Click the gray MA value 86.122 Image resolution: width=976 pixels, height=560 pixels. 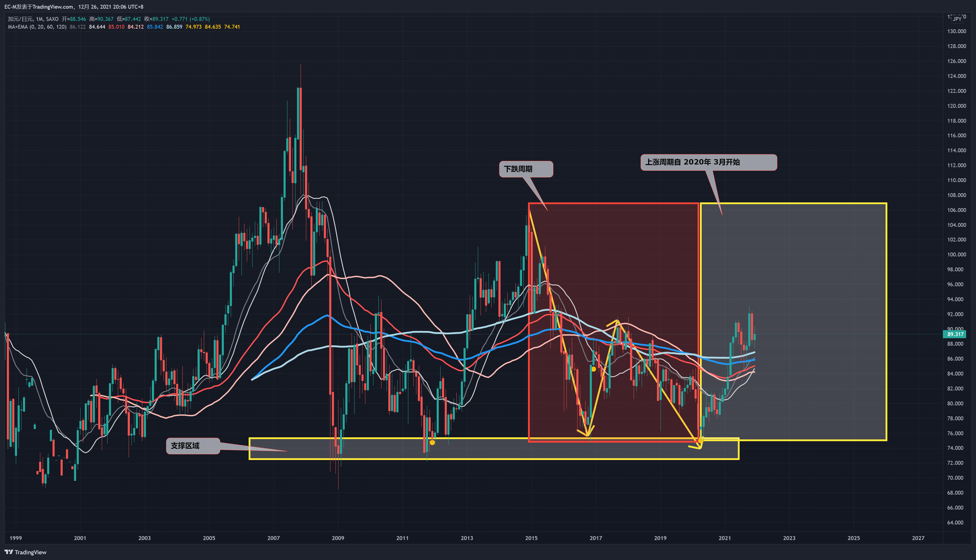pos(78,27)
